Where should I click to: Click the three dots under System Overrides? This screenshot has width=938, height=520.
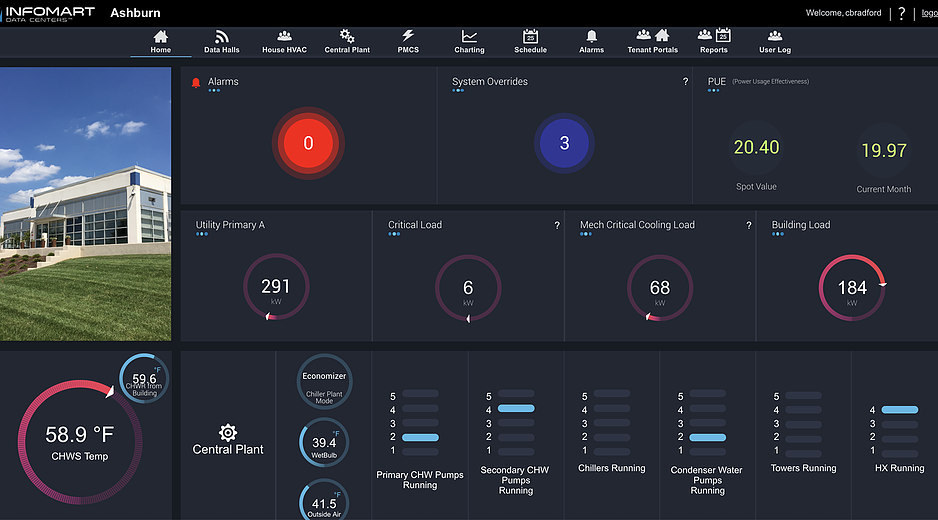pyautogui.click(x=458, y=90)
